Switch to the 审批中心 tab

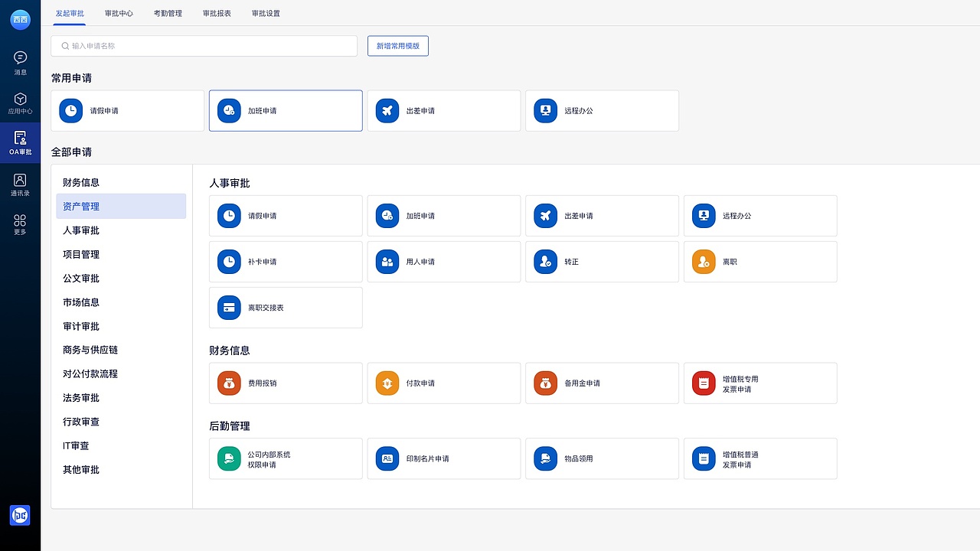pos(119,14)
